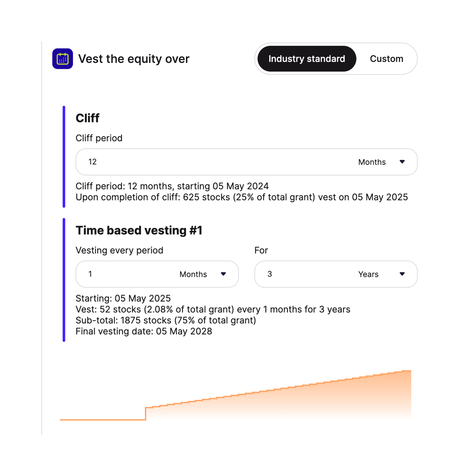Click the purple bar beside the Cliff section
Viewport: 459px width, 476px height.
point(64,157)
